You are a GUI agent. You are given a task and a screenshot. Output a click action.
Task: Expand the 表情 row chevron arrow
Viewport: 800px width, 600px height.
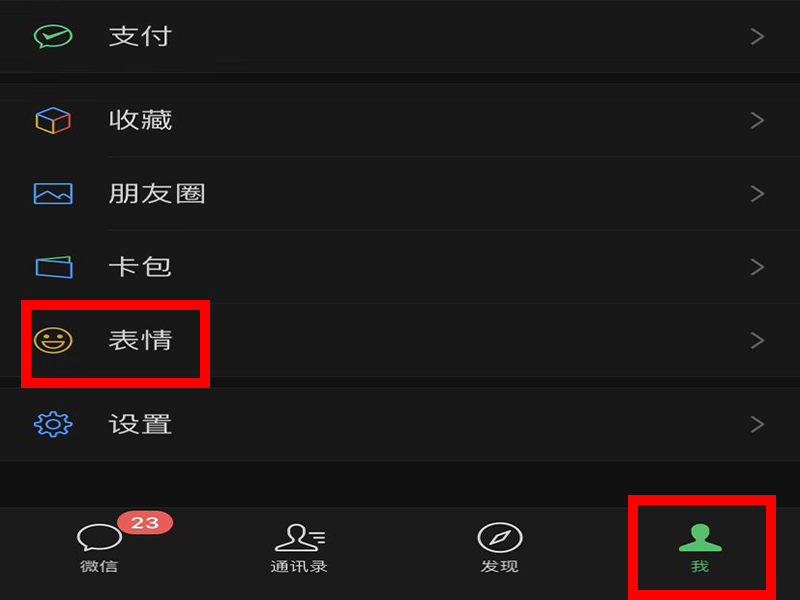pyautogui.click(x=758, y=340)
